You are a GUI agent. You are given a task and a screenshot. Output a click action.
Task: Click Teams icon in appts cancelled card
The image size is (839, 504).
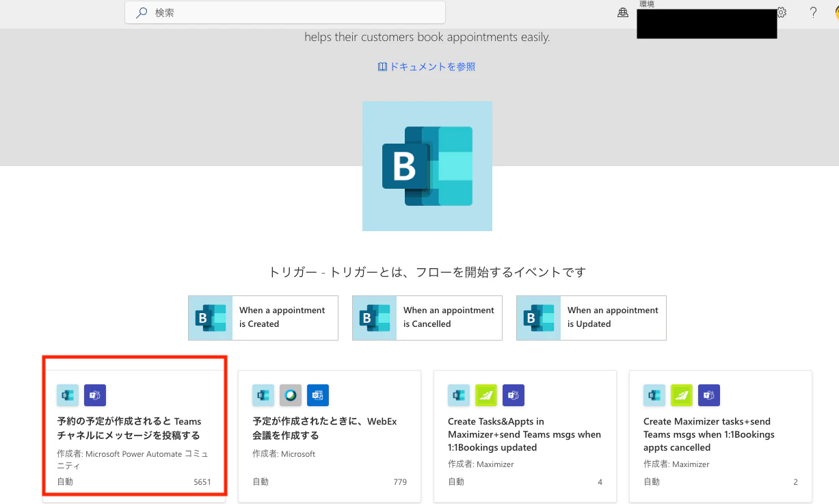[x=709, y=395]
